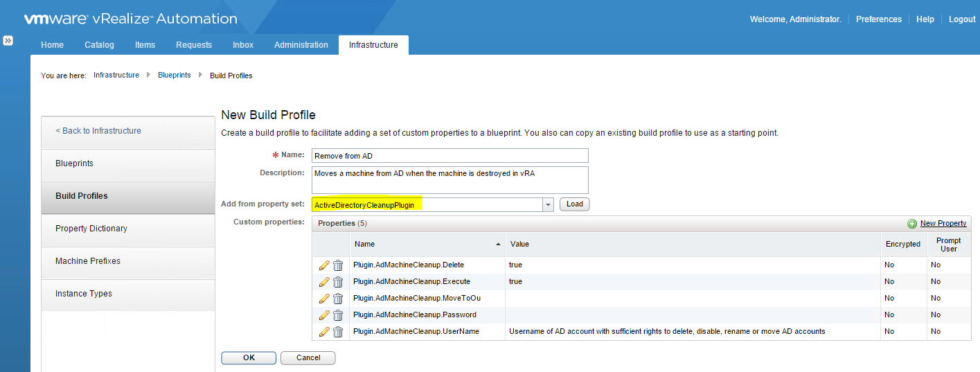
Task: Click Back to Infrastructure in sidebar
Action: (128, 131)
